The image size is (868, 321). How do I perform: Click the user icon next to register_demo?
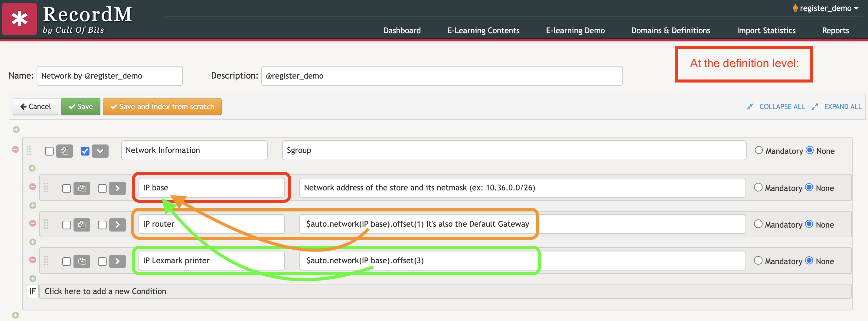tap(795, 8)
